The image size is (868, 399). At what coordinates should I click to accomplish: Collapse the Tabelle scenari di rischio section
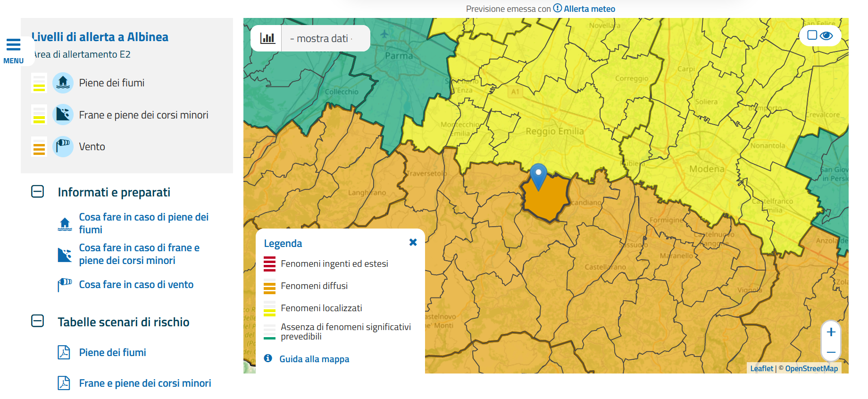[37, 321]
